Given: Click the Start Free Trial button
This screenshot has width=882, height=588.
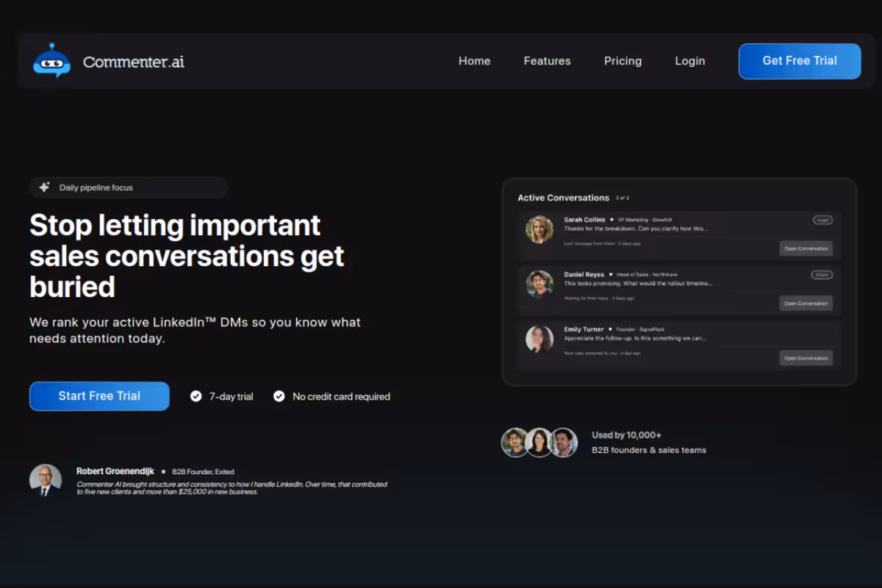Looking at the screenshot, I should (x=99, y=396).
